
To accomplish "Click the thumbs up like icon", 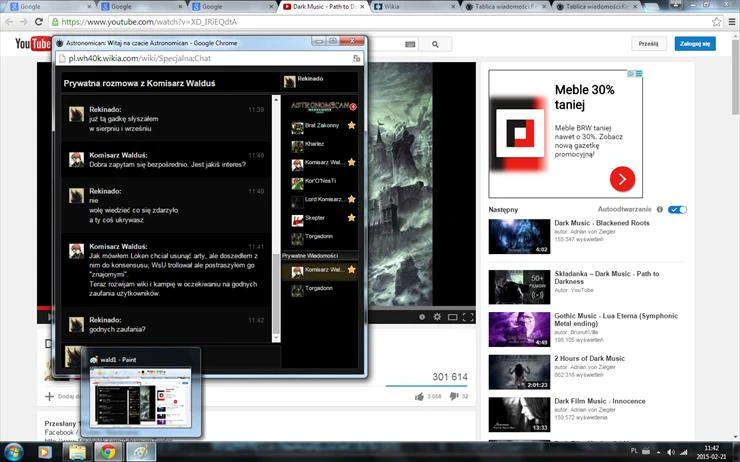I will (419, 396).
